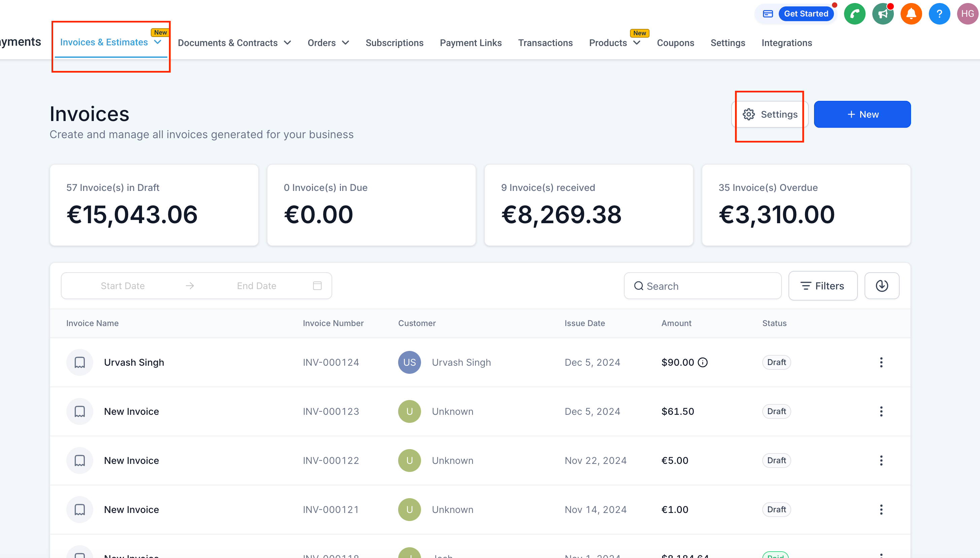Show amount info for the $90.00 invoice
This screenshot has height=558, width=980.
[703, 362]
